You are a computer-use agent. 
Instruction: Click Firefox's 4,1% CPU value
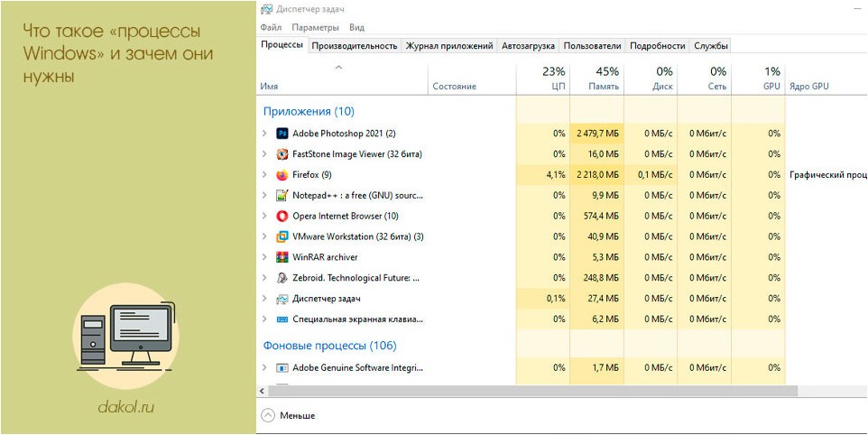tap(555, 175)
